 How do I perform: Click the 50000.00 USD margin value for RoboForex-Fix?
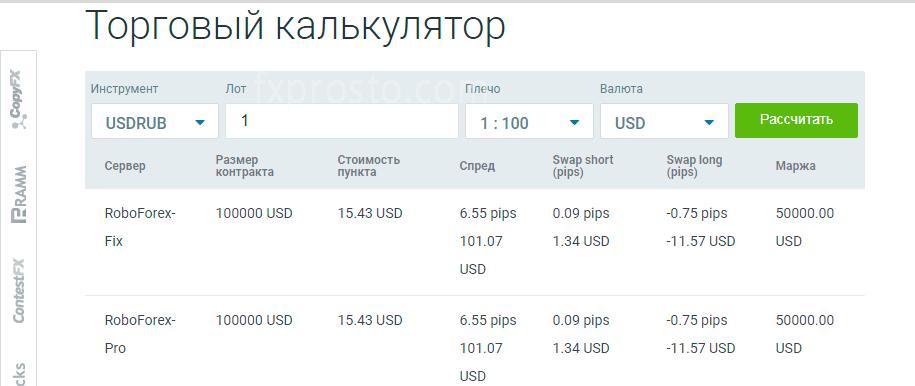(805, 227)
